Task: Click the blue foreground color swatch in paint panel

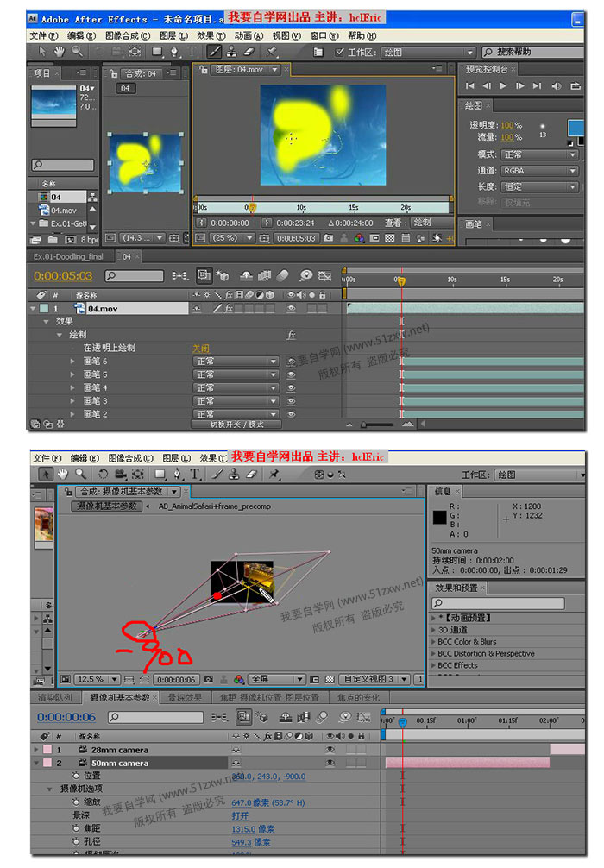Action: [x=576, y=128]
